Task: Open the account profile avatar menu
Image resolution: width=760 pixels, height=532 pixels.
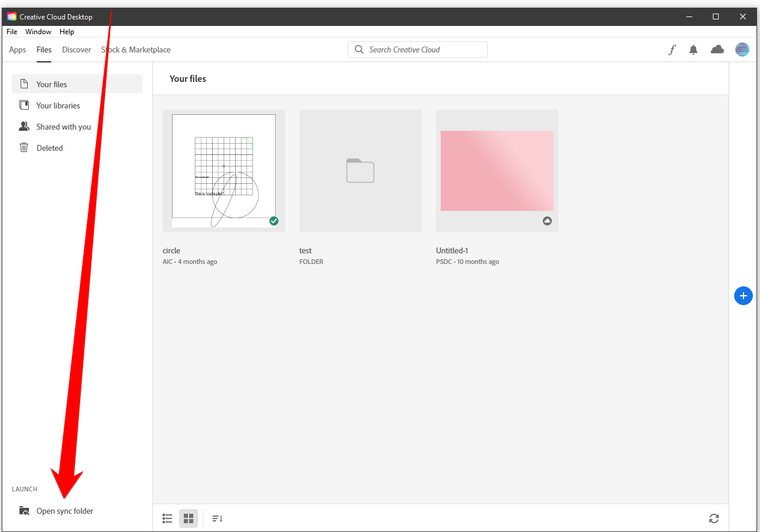Action: click(742, 49)
